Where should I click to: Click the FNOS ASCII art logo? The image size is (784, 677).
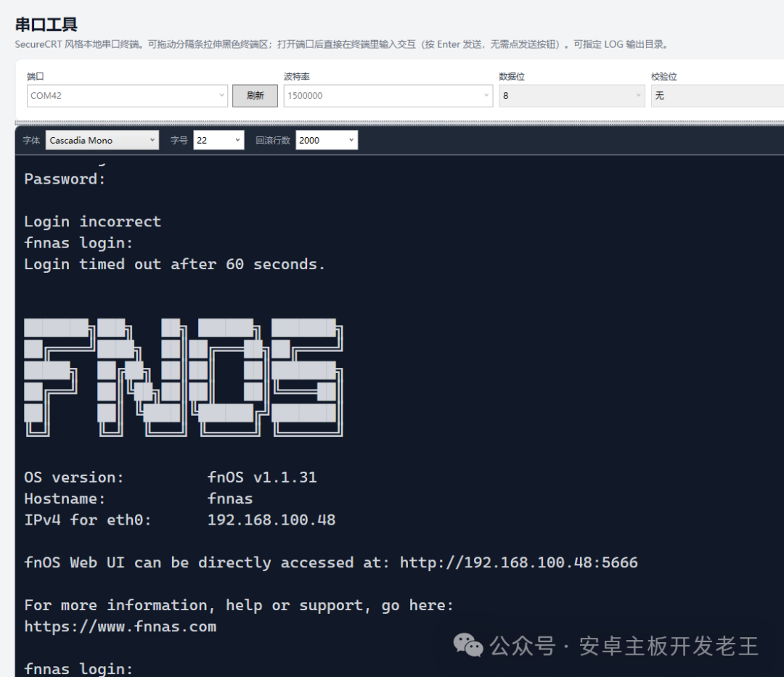point(184,377)
